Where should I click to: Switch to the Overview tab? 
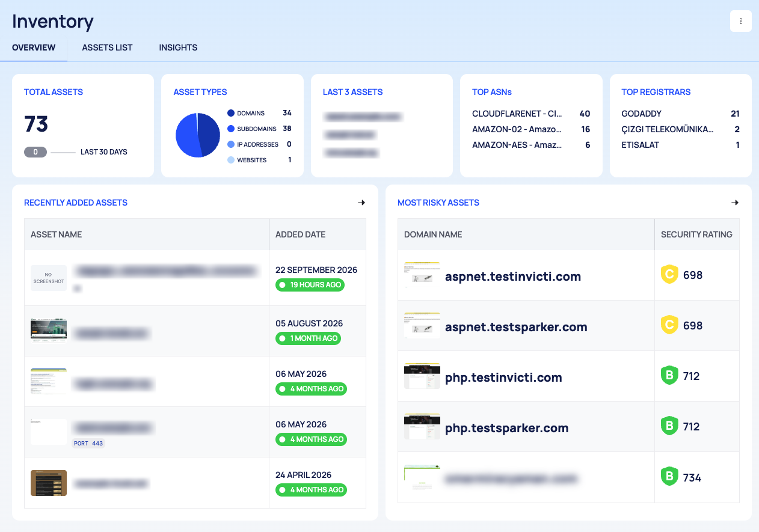tap(34, 47)
